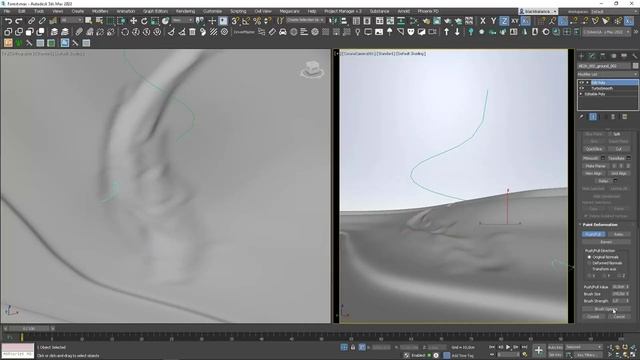
Task: Click object color swatch beside name field
Action: pyautogui.click(x=636, y=66)
